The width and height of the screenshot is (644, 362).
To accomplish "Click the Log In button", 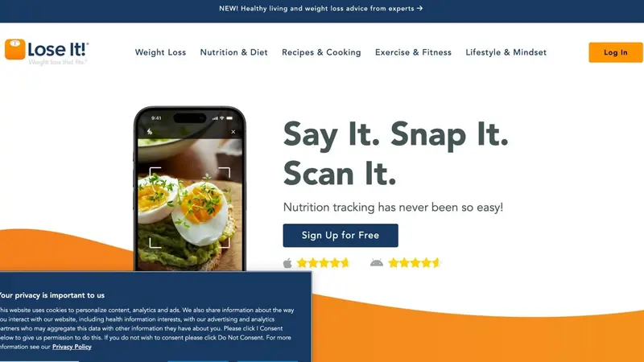I will pyautogui.click(x=616, y=52).
